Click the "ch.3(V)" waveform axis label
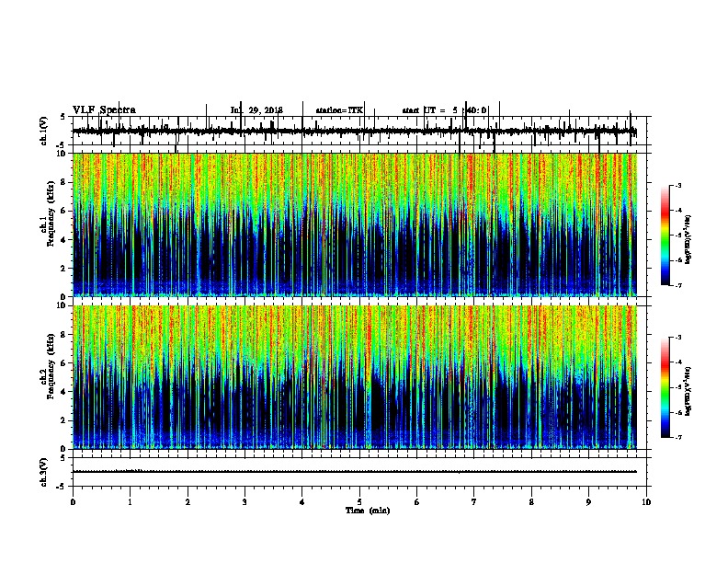 [x=43, y=472]
